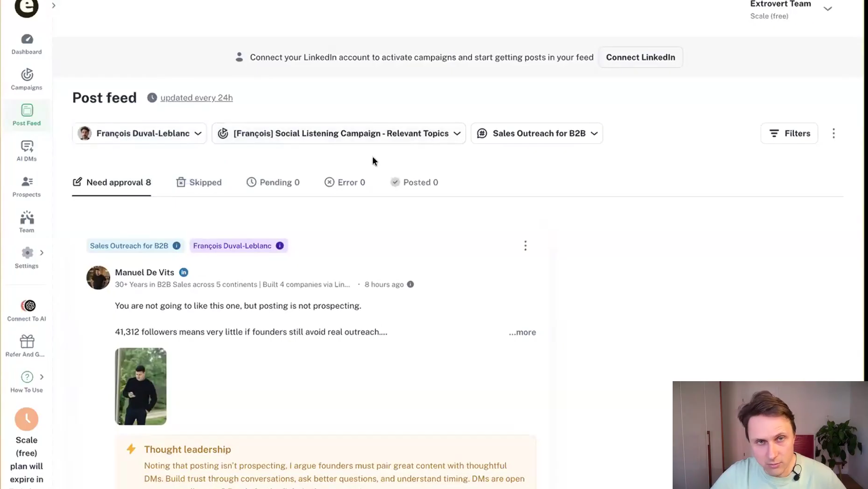Click the Connect To AI icon

pos(28,306)
